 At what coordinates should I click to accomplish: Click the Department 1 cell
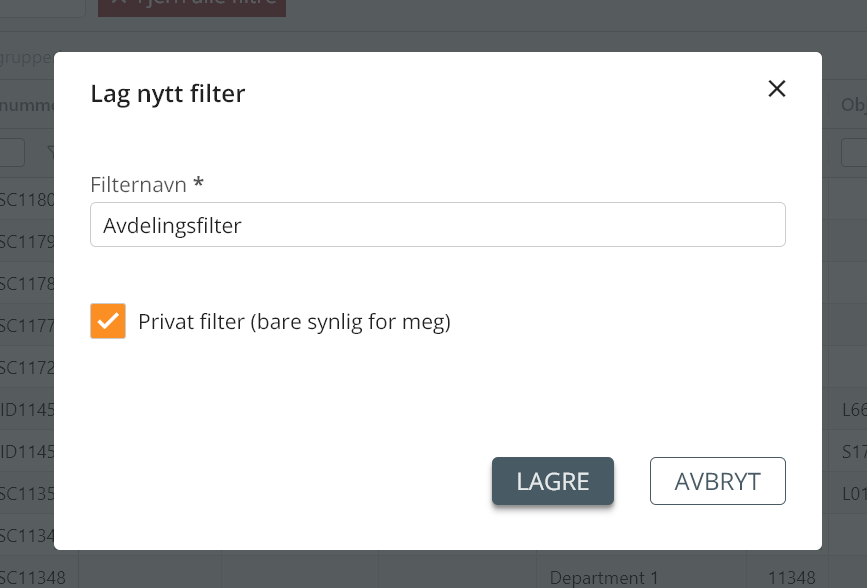click(597, 577)
